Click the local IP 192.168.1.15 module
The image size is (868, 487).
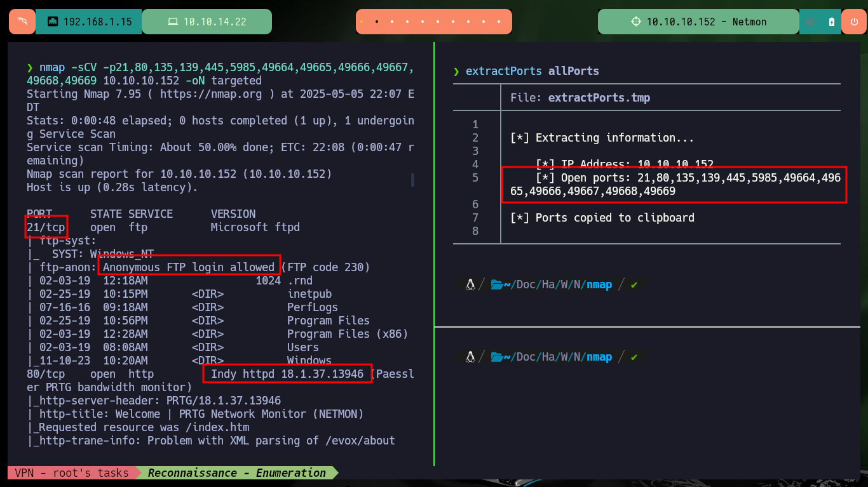(x=89, y=22)
